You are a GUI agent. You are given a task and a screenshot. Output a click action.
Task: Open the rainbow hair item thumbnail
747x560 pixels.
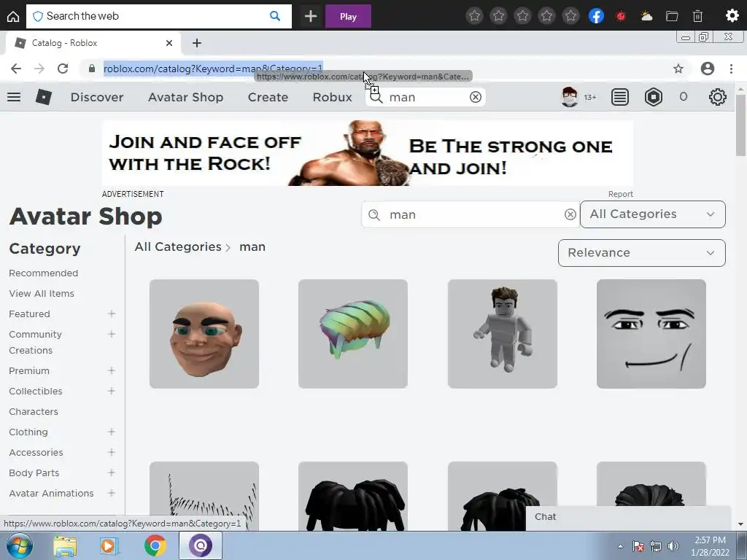click(353, 334)
